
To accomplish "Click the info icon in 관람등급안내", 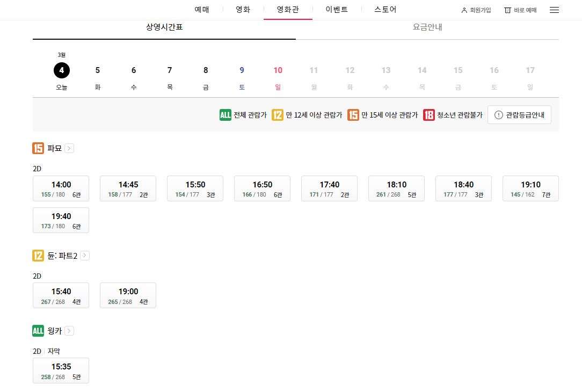I will coord(498,114).
